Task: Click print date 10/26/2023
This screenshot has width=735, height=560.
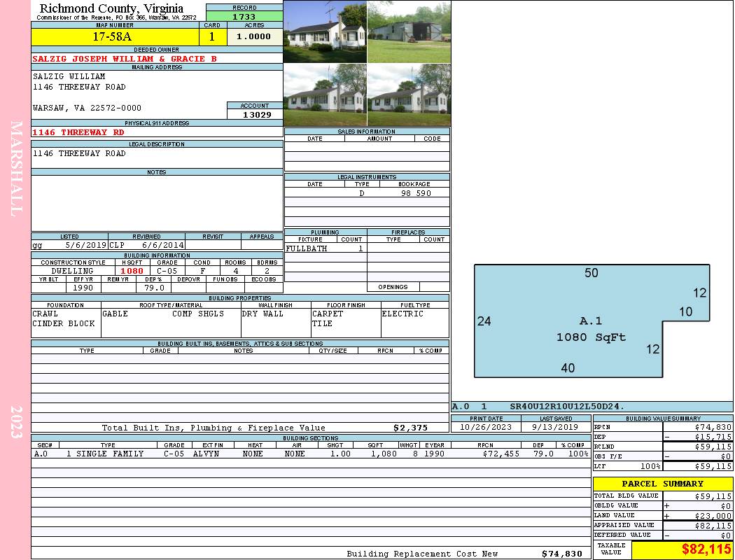Action: tap(486, 427)
